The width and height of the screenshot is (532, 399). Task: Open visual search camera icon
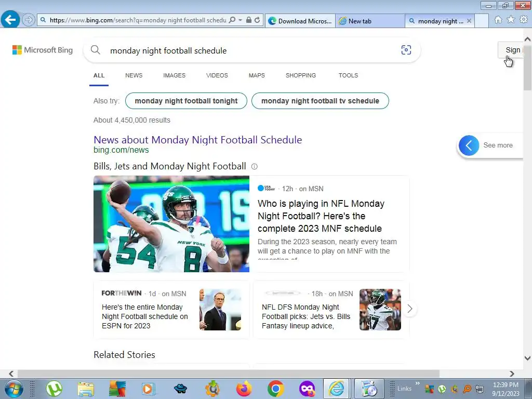pyautogui.click(x=406, y=50)
